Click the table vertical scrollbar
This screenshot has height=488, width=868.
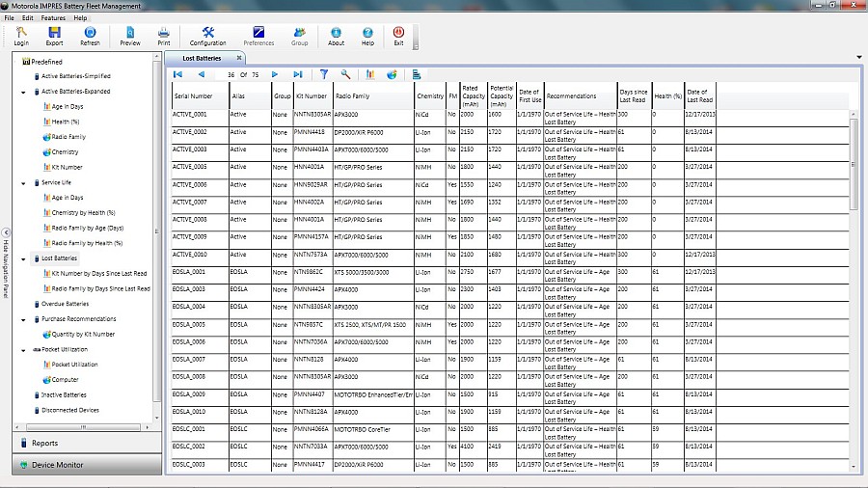[854, 166]
